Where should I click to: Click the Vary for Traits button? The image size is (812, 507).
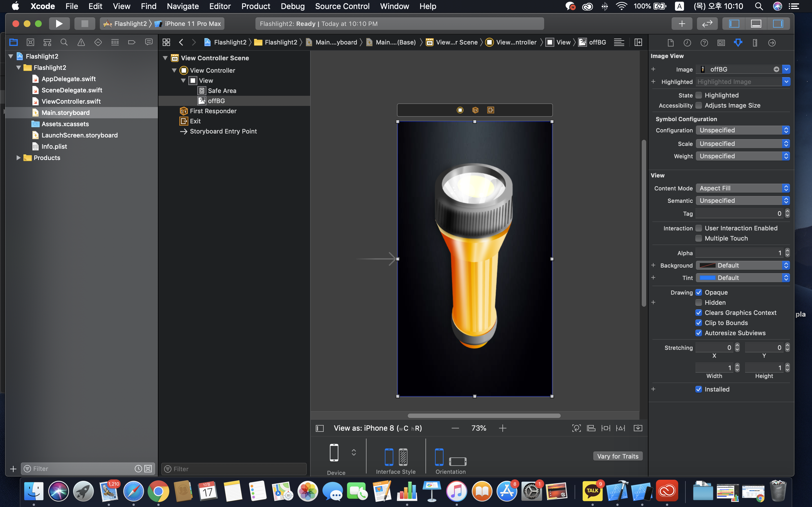(617, 456)
